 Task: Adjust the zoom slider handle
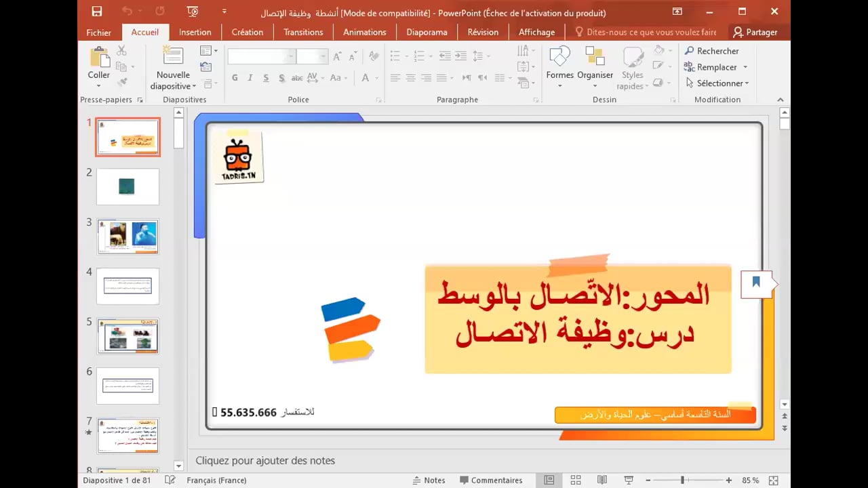(x=683, y=480)
